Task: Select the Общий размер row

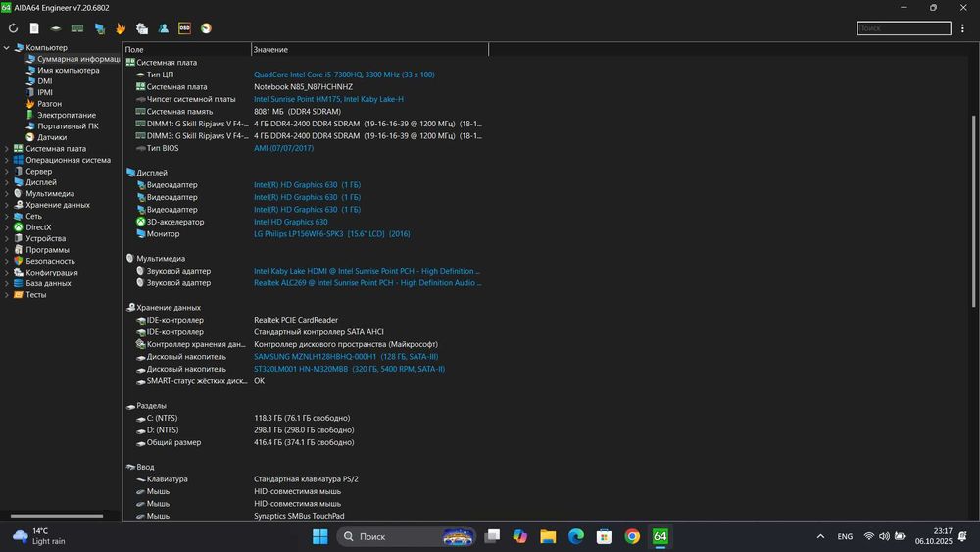Action: click(x=306, y=442)
